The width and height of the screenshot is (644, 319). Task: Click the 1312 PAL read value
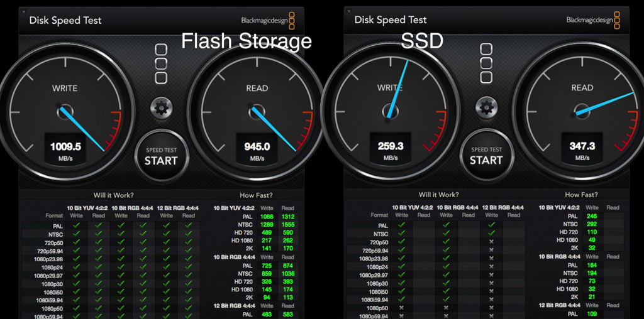coord(288,217)
